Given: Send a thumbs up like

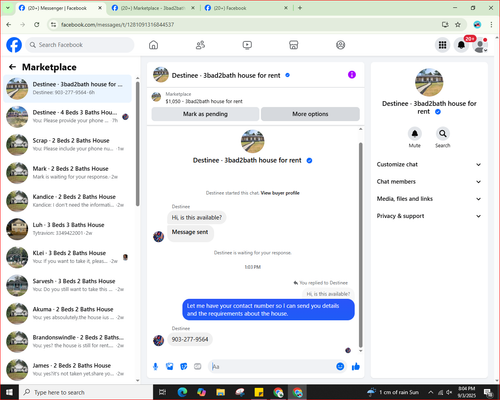Looking at the screenshot, I should tap(356, 367).
